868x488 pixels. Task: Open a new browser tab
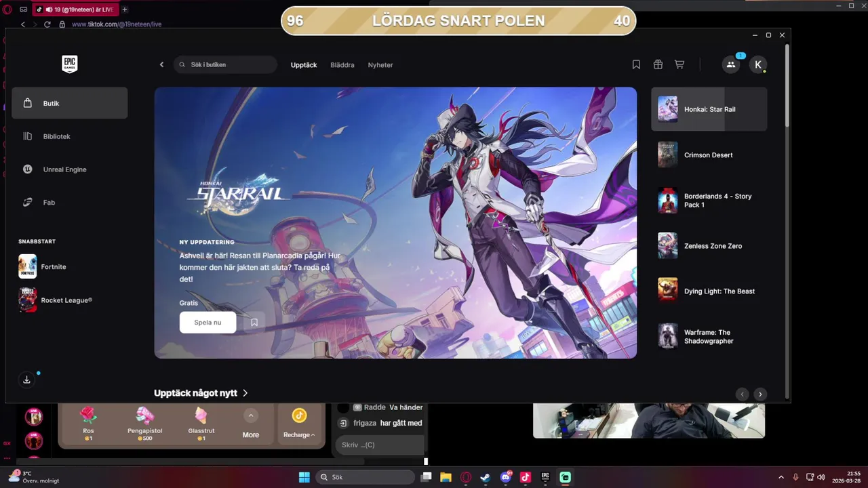(x=125, y=9)
